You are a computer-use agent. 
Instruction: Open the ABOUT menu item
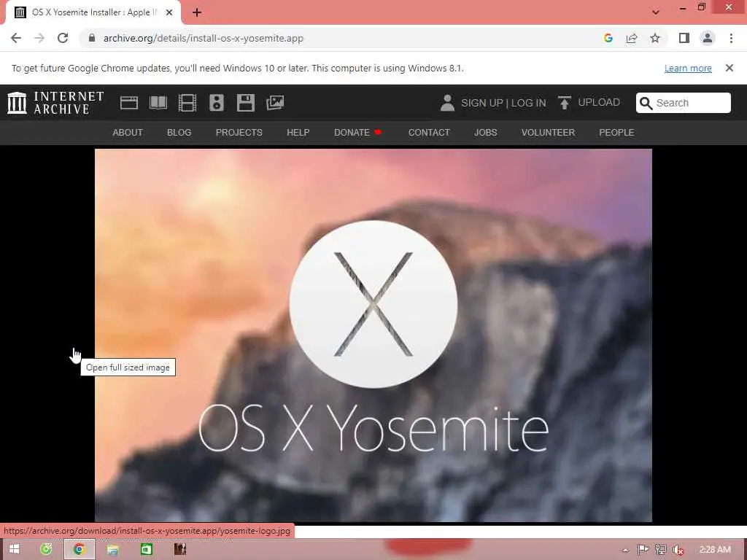coord(128,133)
